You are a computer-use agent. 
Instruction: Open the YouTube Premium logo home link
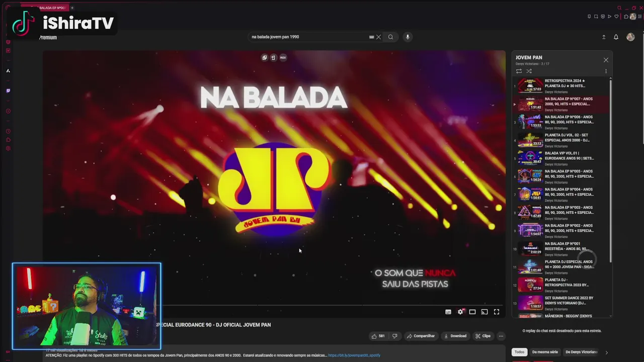point(48,37)
